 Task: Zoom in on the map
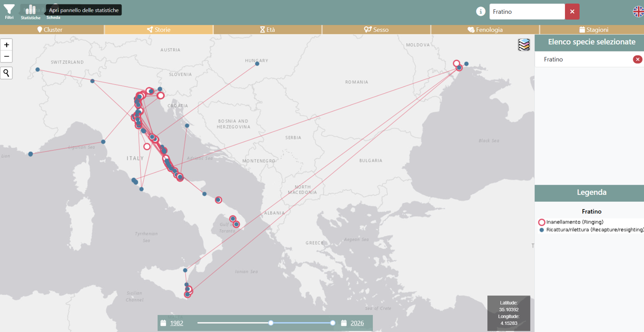7,45
